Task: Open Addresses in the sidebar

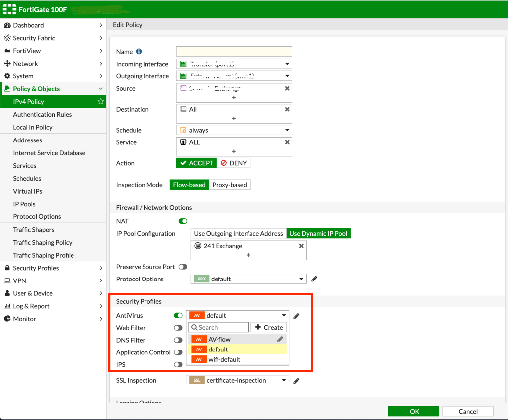Action: tap(28, 140)
